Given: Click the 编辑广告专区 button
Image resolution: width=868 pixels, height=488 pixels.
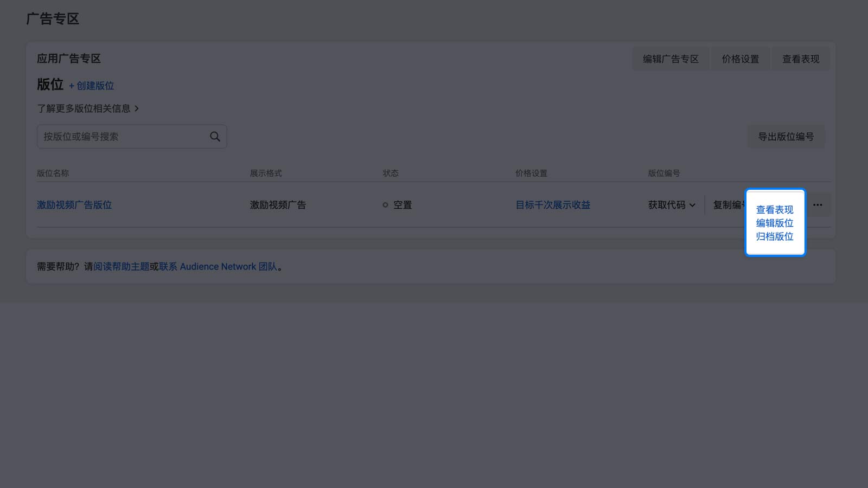Looking at the screenshot, I should tap(671, 59).
